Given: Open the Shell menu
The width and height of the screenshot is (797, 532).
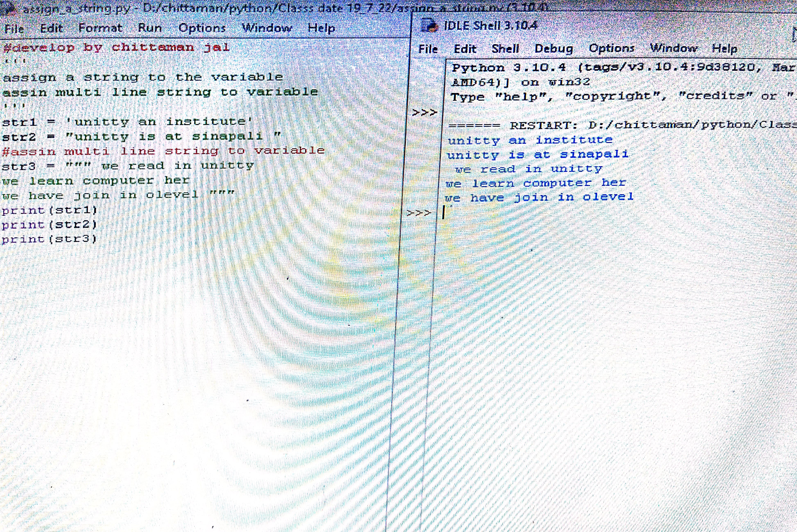Looking at the screenshot, I should (505, 49).
